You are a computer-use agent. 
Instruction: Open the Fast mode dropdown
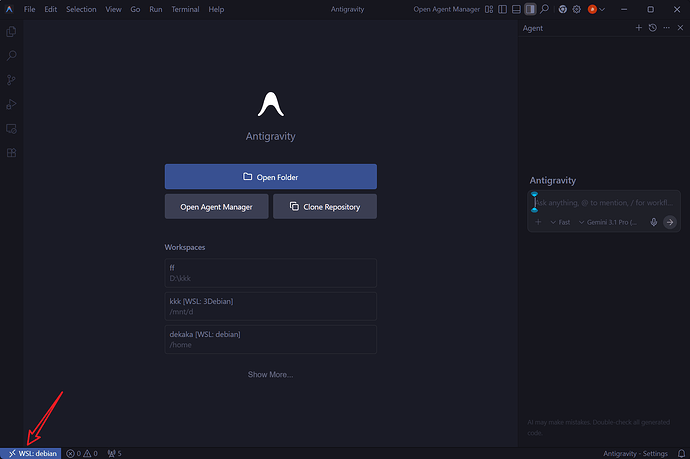click(x=560, y=222)
